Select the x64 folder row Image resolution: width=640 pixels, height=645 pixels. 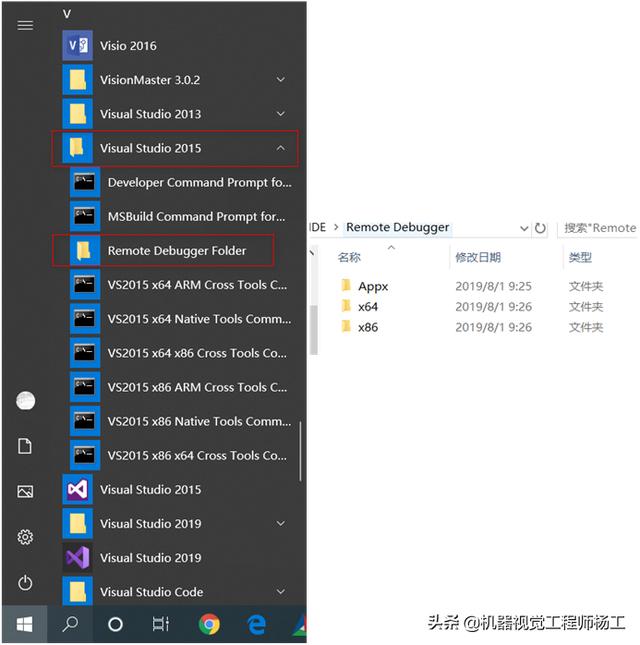coord(473,306)
